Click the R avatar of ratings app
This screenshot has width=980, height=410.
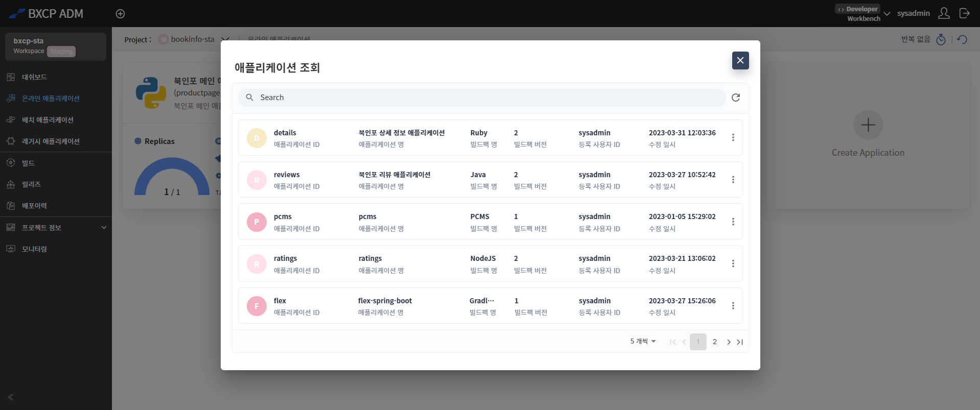click(x=256, y=264)
